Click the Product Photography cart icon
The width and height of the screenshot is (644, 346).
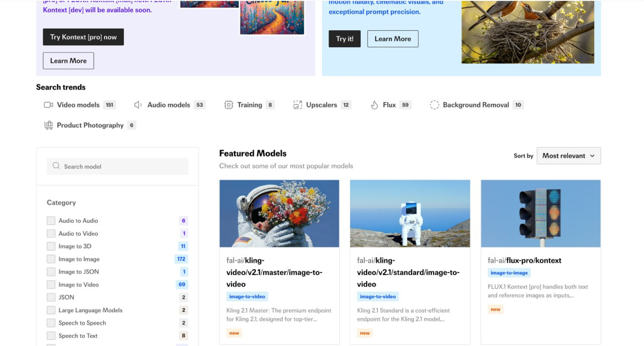point(48,125)
